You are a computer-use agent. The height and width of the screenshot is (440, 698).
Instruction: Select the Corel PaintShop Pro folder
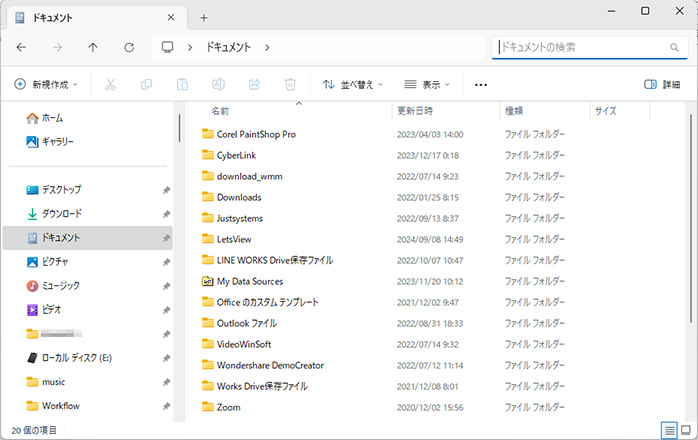256,134
